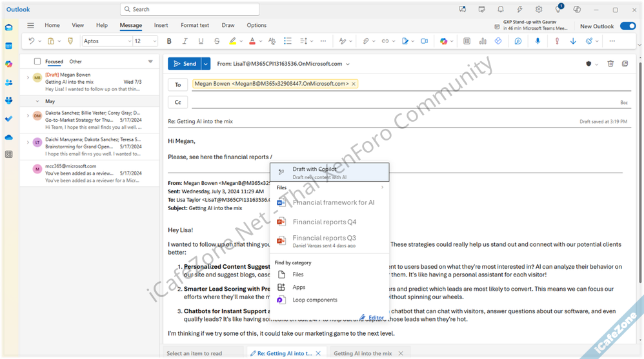Open notifications bell icon
Viewport: 644px width, 359px height.
point(501,10)
